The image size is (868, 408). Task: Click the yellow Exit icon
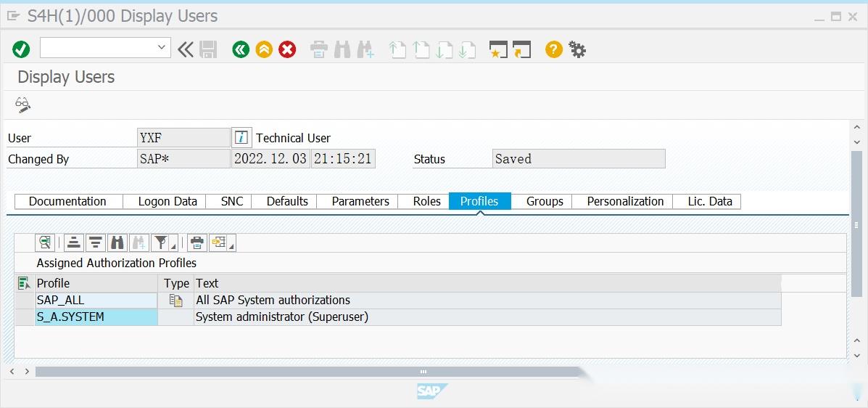pos(264,50)
